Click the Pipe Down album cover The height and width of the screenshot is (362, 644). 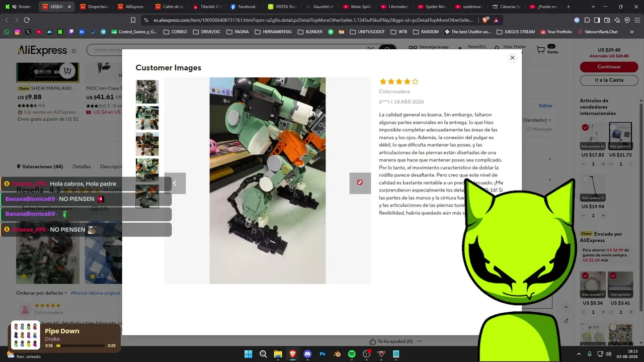click(25, 335)
